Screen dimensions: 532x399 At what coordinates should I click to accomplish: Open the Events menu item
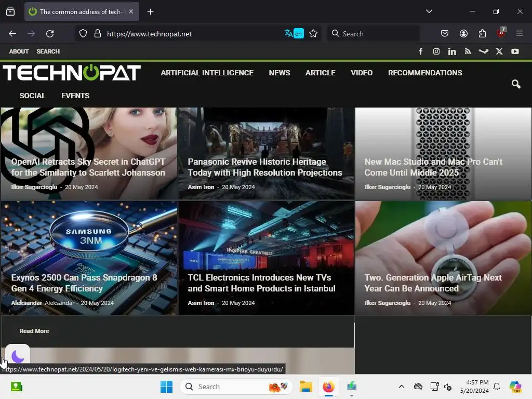(x=75, y=96)
